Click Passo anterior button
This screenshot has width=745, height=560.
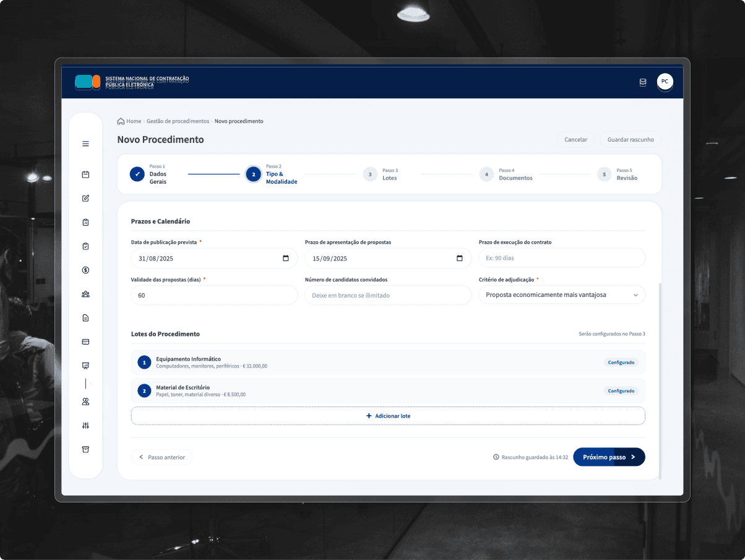pos(162,457)
